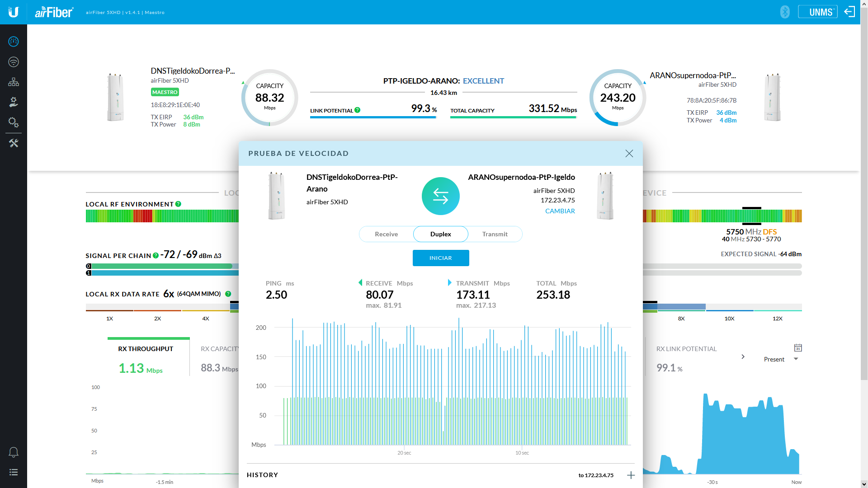Screen dimensions: 868x488
Task: Open the log list icon in sidebar
Action: 14,472
